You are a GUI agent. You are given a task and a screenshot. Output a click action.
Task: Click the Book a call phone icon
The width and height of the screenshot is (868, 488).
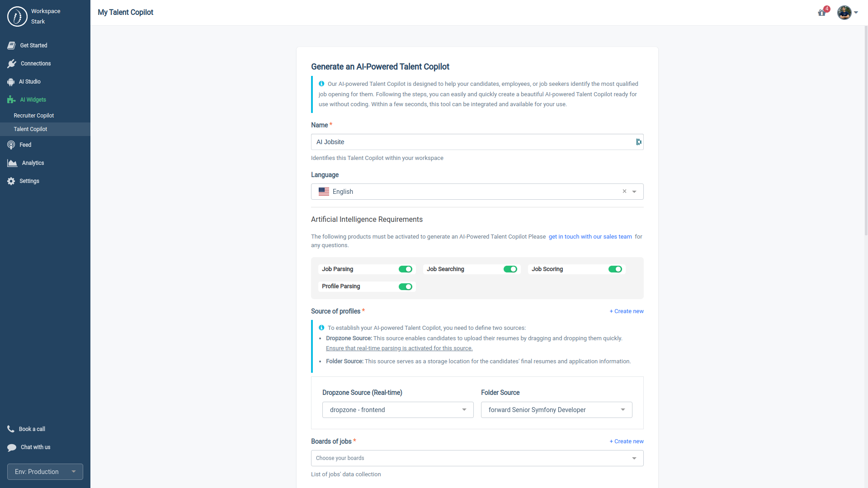point(11,429)
